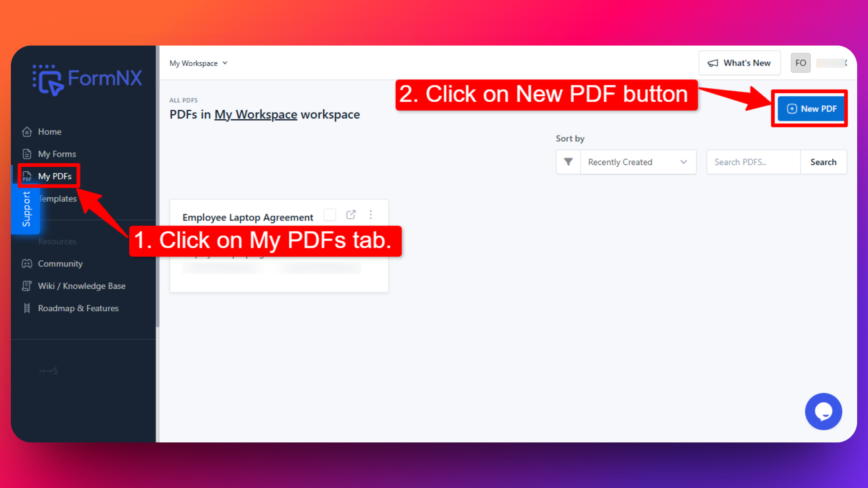
Task: Open the Community link
Action: point(60,263)
